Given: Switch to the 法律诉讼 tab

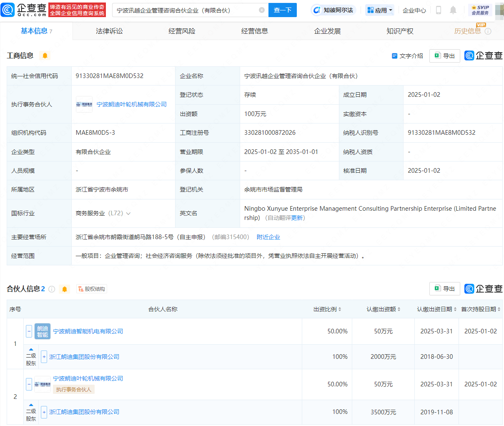Looking at the screenshot, I should [x=109, y=31].
